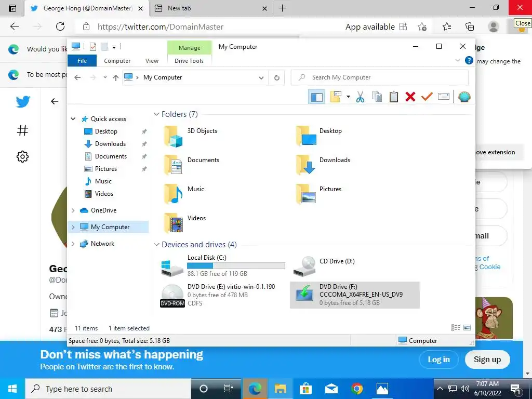This screenshot has width=532, height=399.
Task: Open the Computer ribbon tab
Action: click(117, 61)
